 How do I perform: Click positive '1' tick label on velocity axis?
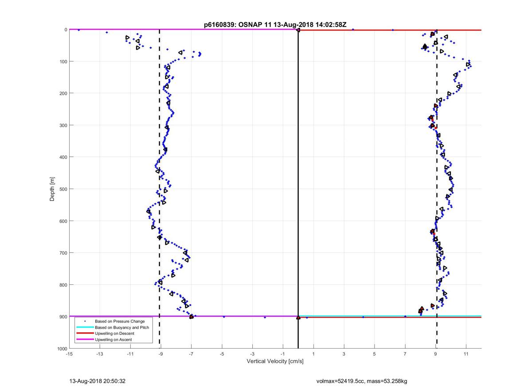click(x=313, y=354)
